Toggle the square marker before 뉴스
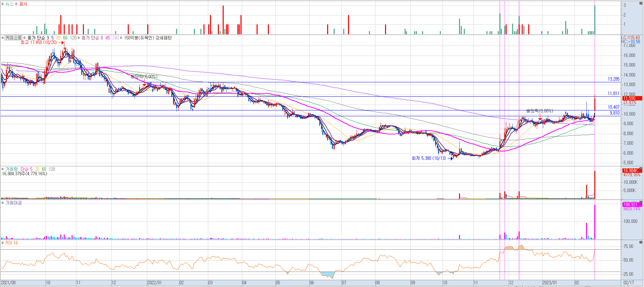644x287 pixels. 3,4
